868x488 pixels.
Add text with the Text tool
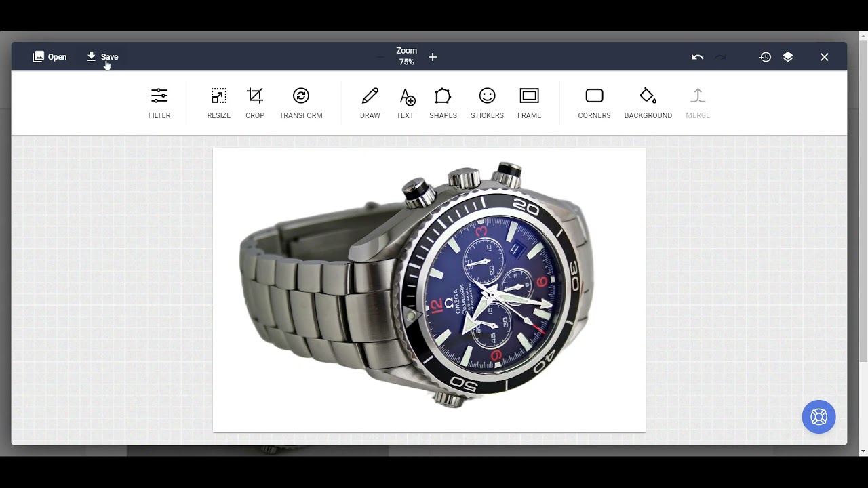click(x=406, y=104)
